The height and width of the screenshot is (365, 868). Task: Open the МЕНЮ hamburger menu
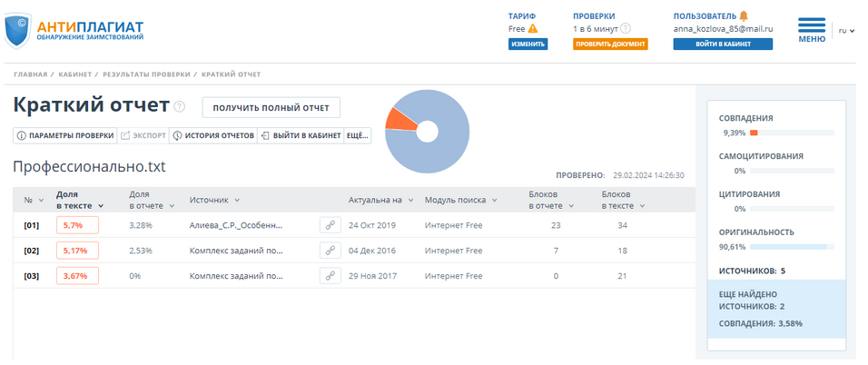click(x=812, y=30)
